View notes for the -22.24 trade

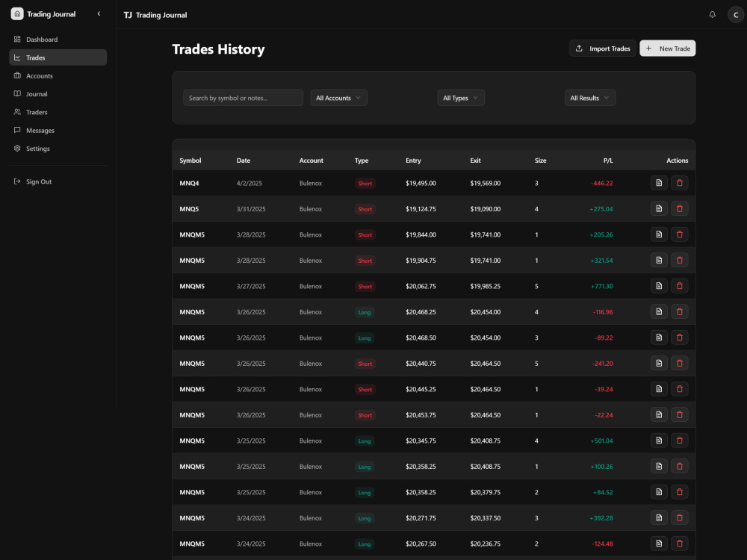tap(659, 414)
